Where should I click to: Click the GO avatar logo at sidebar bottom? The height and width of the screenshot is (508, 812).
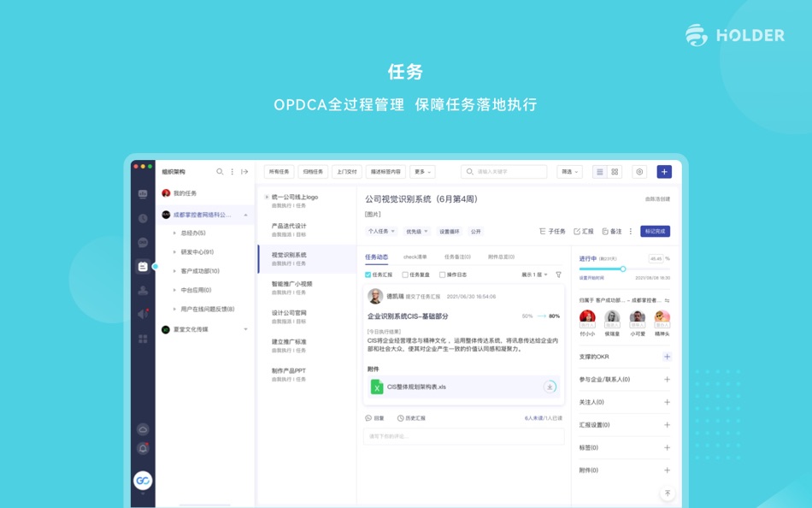coord(143,481)
